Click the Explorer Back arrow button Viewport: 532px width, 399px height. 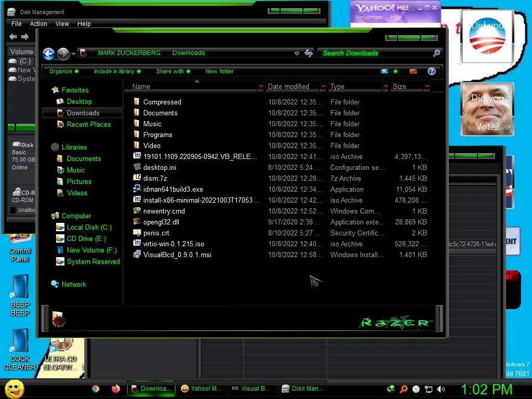(48, 54)
